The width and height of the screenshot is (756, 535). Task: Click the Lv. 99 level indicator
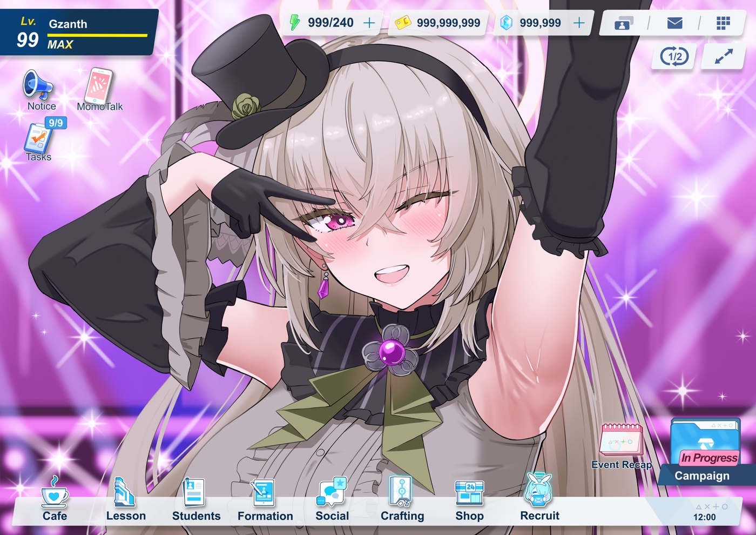[x=28, y=32]
